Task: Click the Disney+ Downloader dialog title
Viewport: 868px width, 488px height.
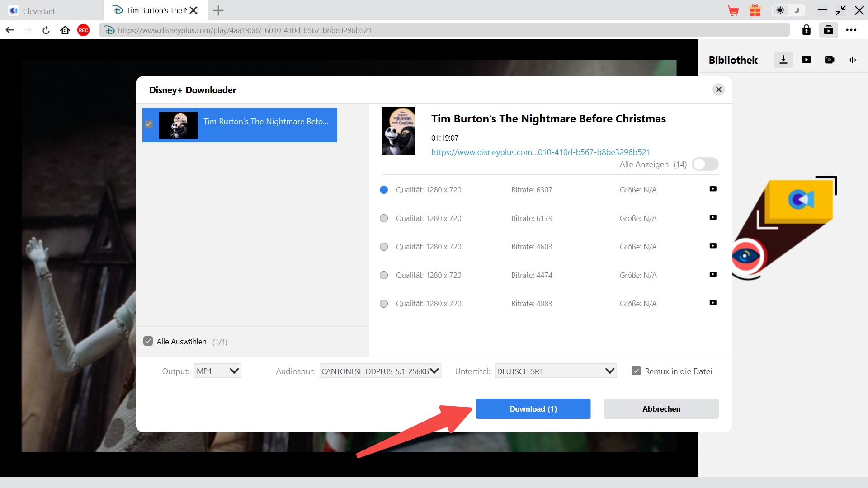Action: 193,90
